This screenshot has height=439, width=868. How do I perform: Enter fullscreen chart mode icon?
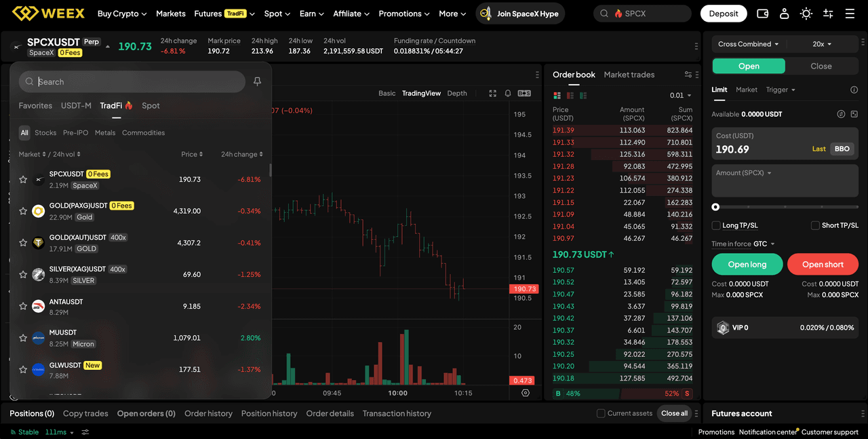click(493, 93)
